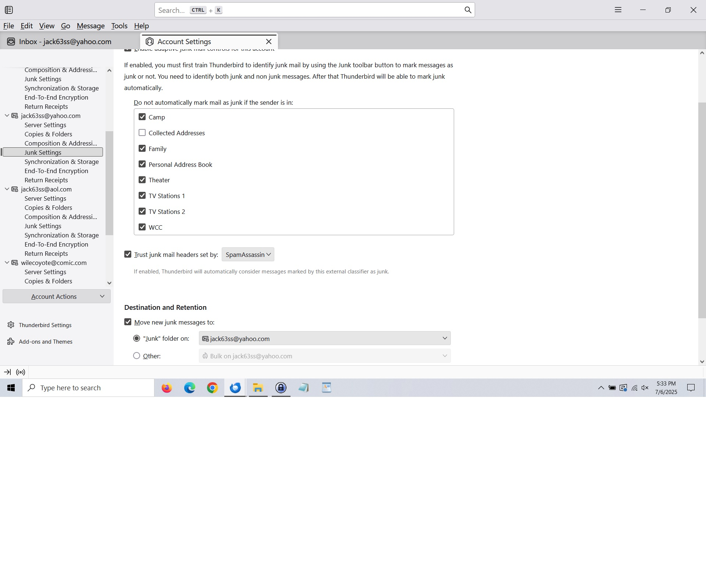Screen dimensions: 706x588
Task: Open the Thunderbird app menu
Action: click(618, 10)
